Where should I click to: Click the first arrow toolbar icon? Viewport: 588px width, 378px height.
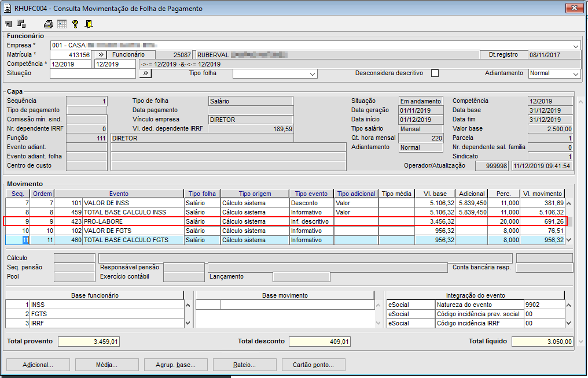pyautogui.click(x=9, y=24)
